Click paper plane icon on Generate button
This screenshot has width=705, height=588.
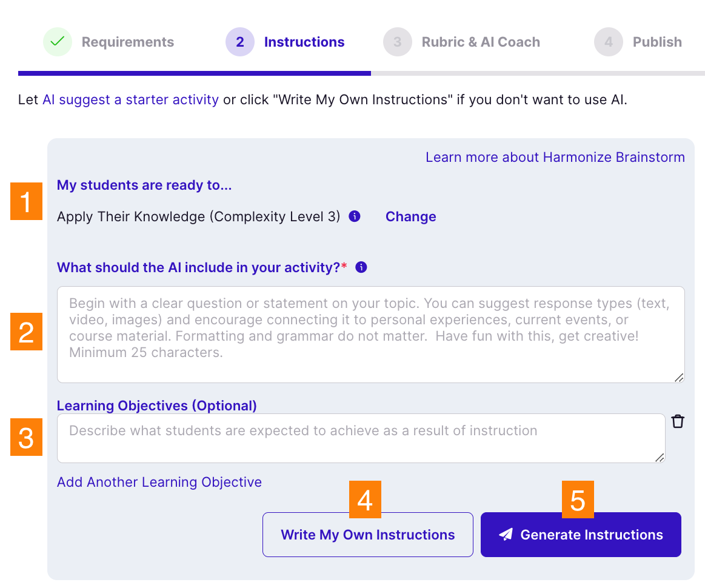(x=506, y=534)
